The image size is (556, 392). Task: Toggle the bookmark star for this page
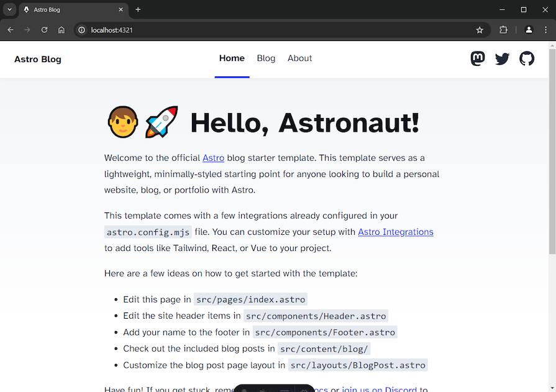(479, 29)
